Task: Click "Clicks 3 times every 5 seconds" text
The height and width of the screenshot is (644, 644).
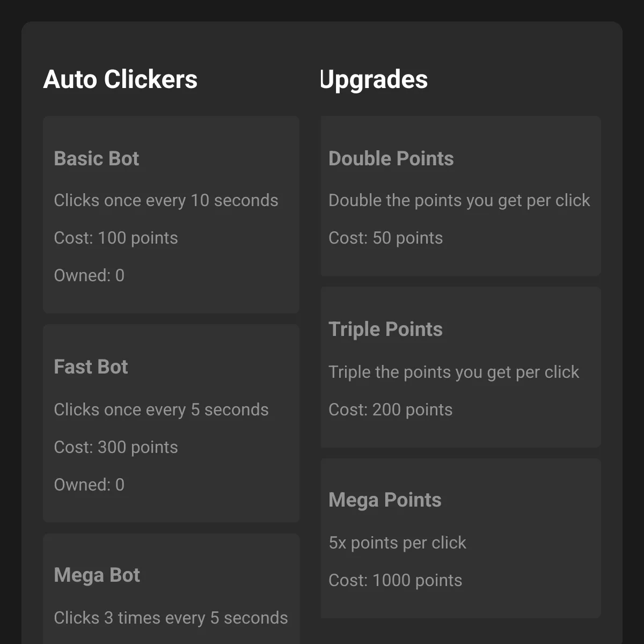Action: click(171, 618)
